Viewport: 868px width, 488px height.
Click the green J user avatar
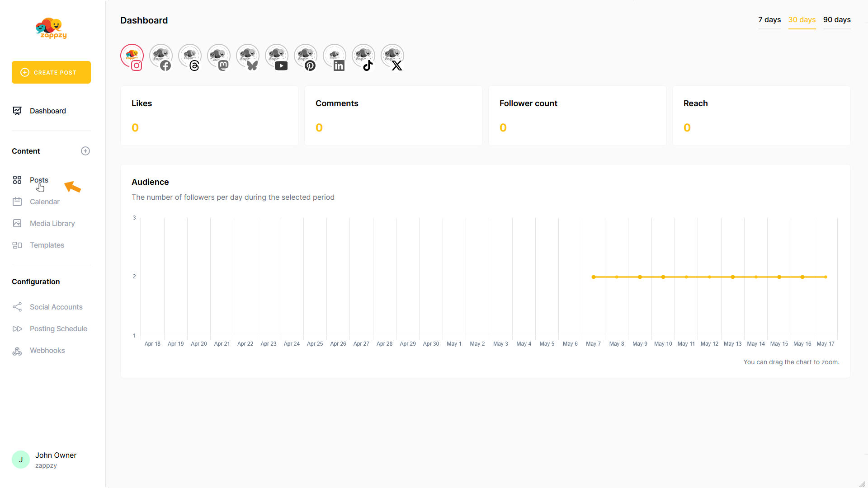click(x=21, y=460)
